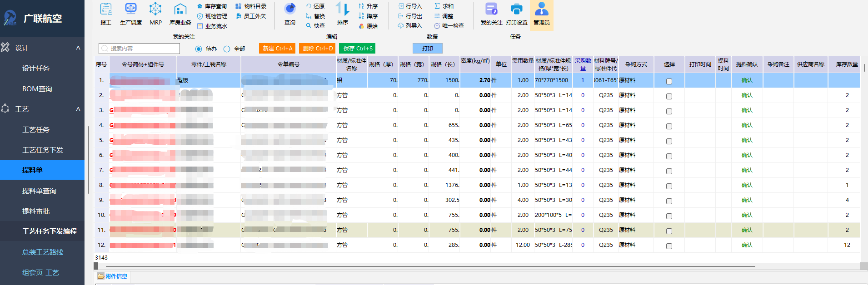Click 列导入

tap(410, 26)
